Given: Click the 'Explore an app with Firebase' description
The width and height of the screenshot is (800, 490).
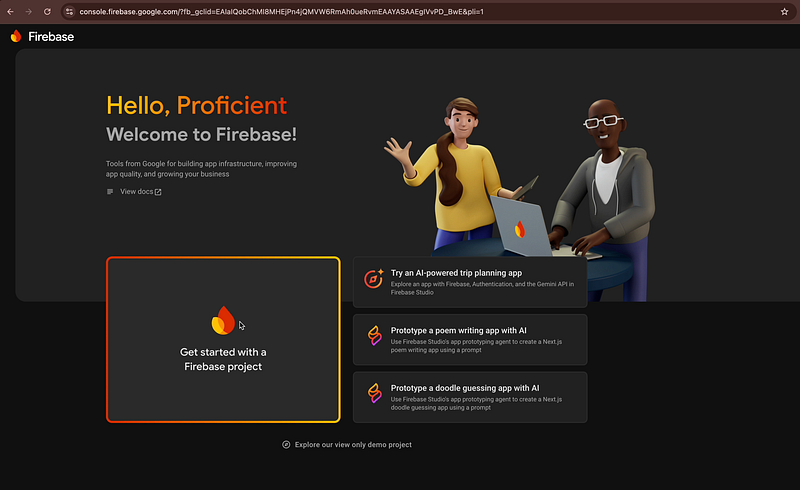Looking at the screenshot, I should (482, 288).
